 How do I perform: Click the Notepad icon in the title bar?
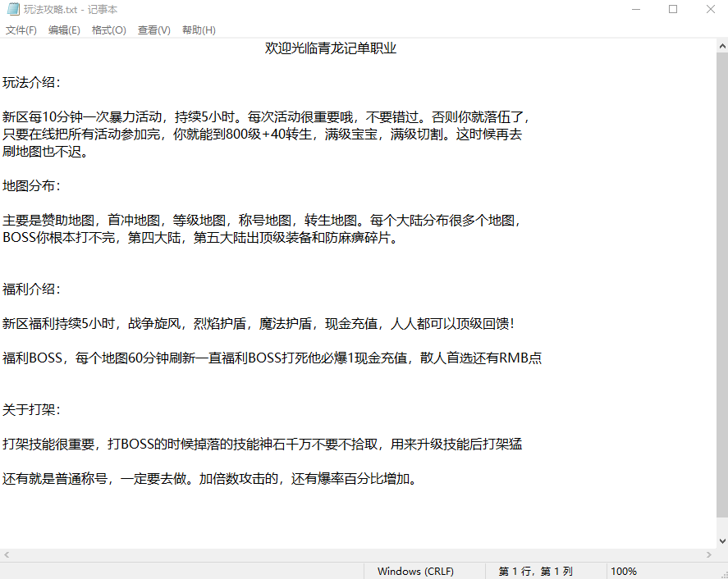coord(11,9)
